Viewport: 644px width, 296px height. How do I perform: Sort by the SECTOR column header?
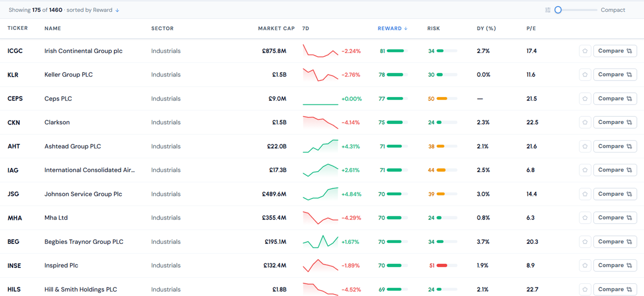(x=162, y=29)
